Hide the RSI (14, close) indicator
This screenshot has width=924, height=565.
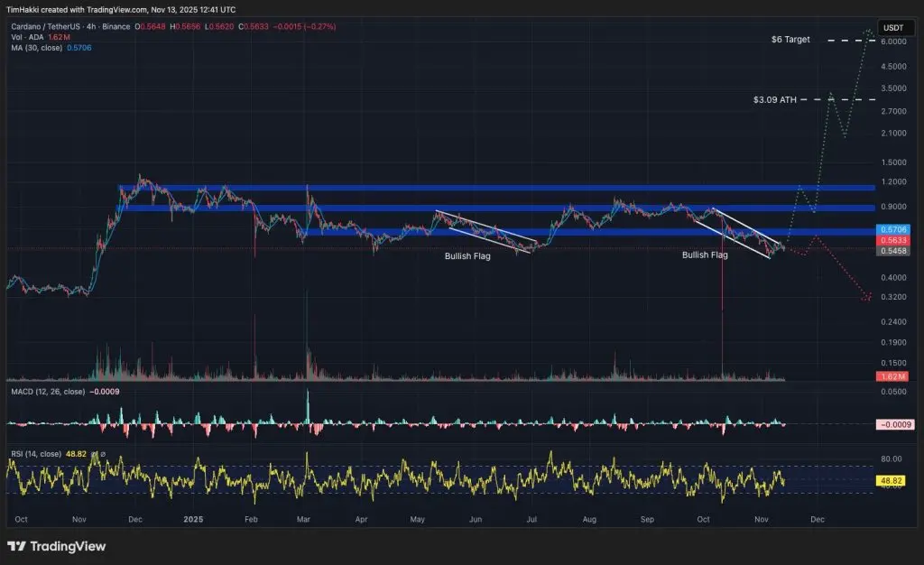94,454
